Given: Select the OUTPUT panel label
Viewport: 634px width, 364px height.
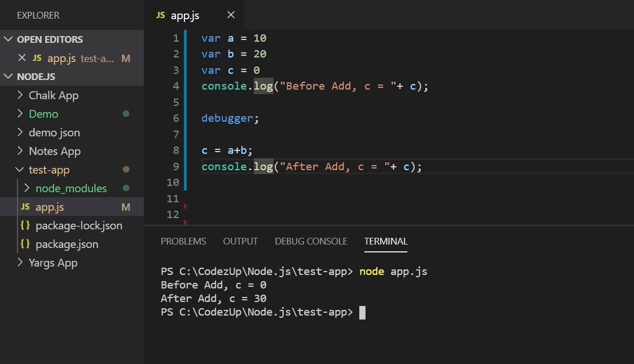Looking at the screenshot, I should [240, 241].
